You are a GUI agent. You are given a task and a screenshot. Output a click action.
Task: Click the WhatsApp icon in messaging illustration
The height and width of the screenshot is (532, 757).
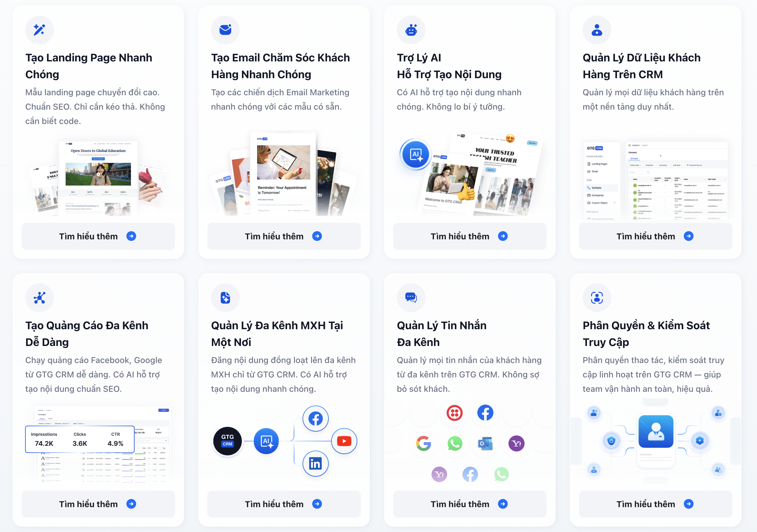(x=455, y=443)
